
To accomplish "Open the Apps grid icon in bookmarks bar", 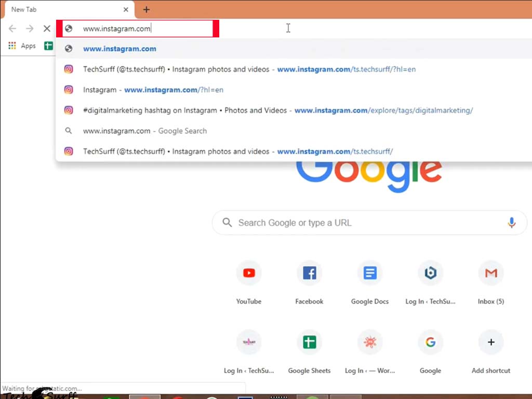I will (x=12, y=46).
